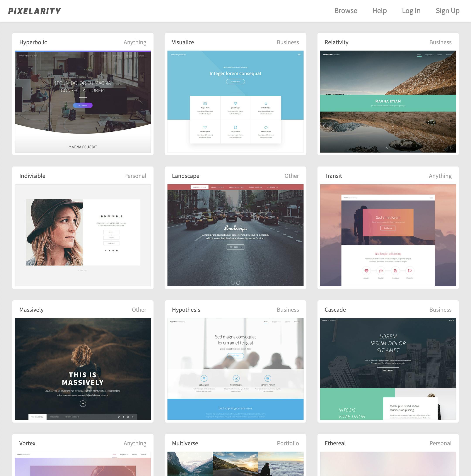Image resolution: width=471 pixels, height=476 pixels.
Task: Select the Personal category tag on Indivisible
Action: (x=135, y=175)
